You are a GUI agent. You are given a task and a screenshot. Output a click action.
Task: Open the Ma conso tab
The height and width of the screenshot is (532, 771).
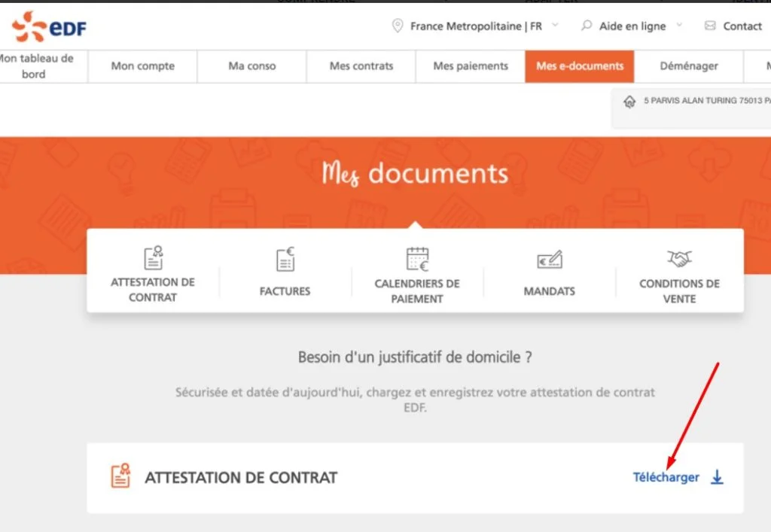[251, 66]
